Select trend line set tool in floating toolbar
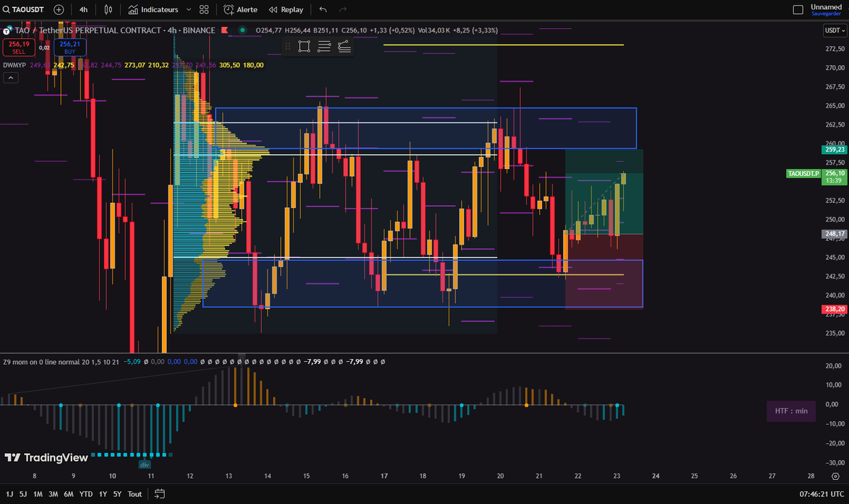 click(345, 47)
